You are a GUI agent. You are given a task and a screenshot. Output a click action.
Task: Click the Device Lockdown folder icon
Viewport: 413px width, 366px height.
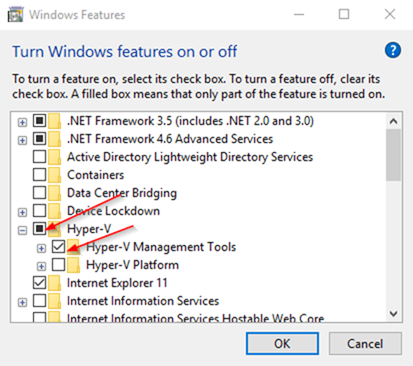[x=55, y=211]
